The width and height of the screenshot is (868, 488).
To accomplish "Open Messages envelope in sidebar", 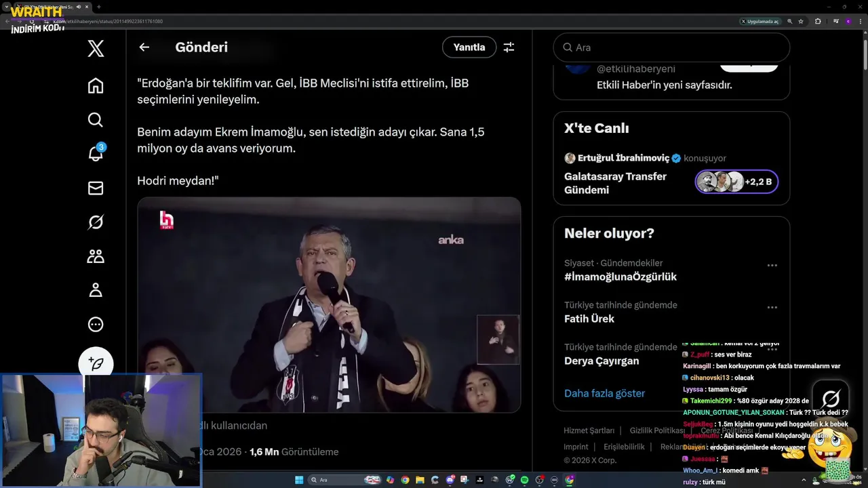I will pyautogui.click(x=96, y=188).
